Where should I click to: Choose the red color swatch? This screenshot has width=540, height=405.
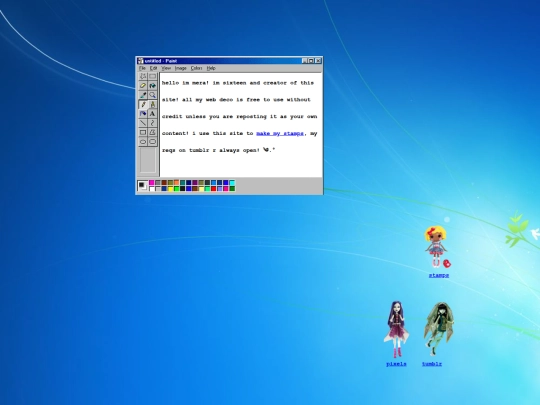[x=214, y=189]
